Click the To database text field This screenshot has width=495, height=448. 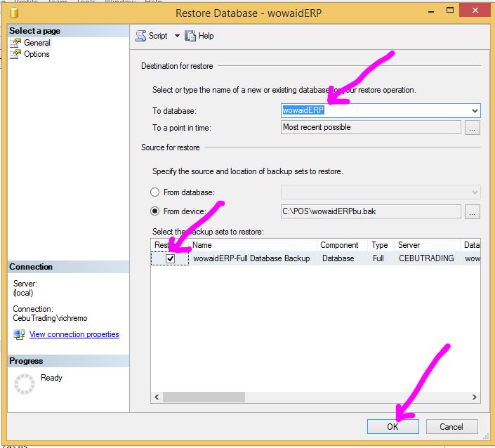tap(374, 111)
